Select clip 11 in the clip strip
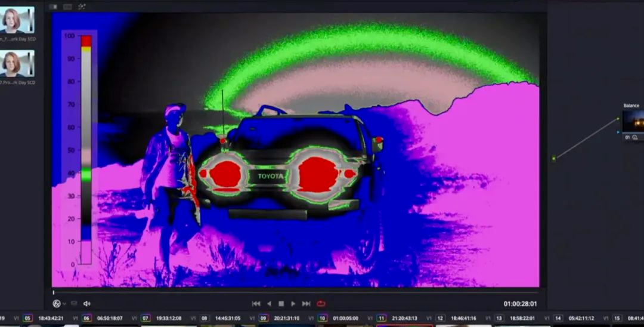This screenshot has height=327, width=644. click(x=382, y=319)
